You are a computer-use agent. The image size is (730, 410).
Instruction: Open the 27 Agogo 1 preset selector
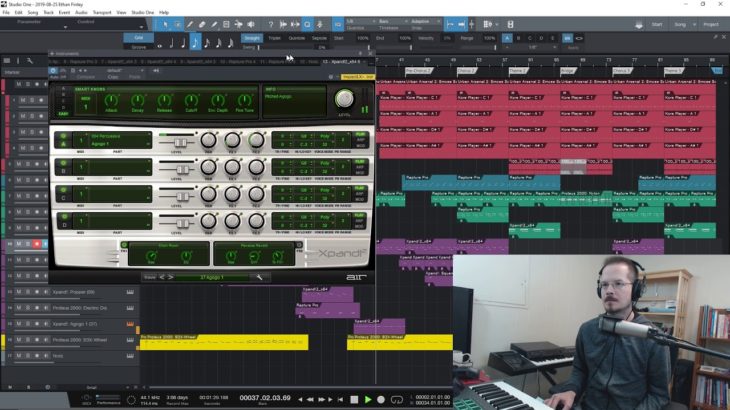(x=212, y=277)
